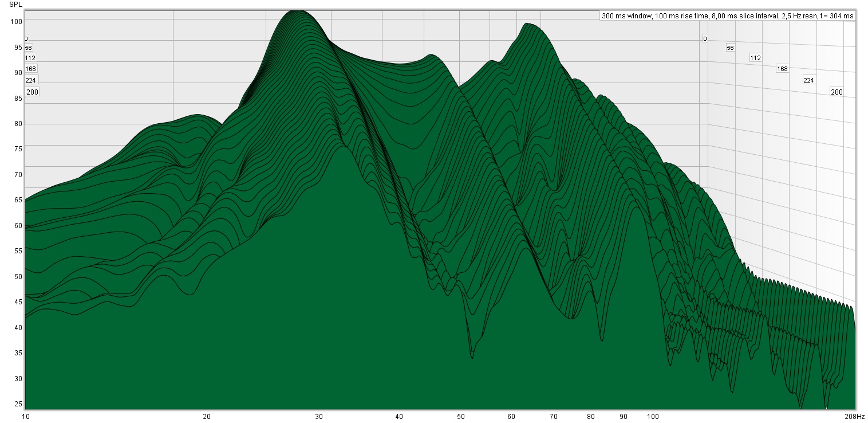Click the 75 dB SPL axis value
This screenshot has width=868, height=423.
point(18,149)
